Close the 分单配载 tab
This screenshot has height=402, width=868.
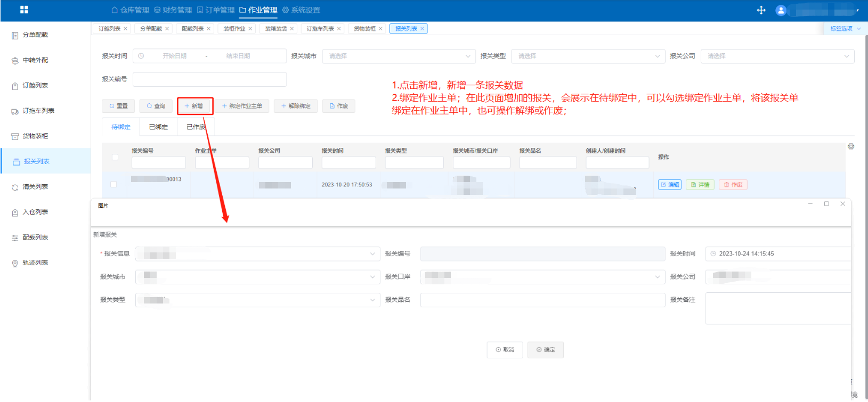point(167,29)
